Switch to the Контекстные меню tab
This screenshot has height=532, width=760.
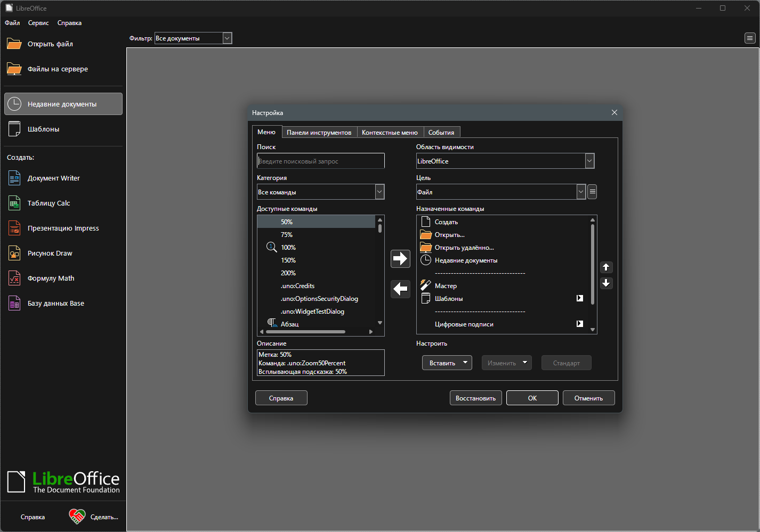coord(390,132)
